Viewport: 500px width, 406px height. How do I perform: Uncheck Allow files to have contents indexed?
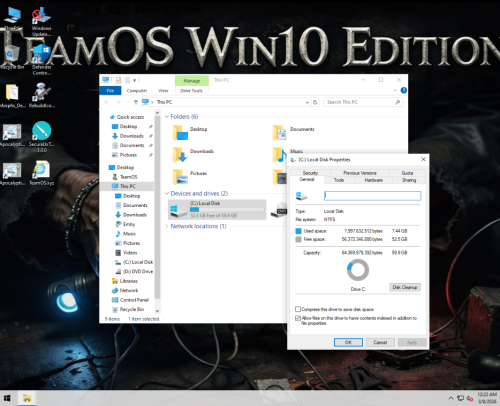pos(298,318)
